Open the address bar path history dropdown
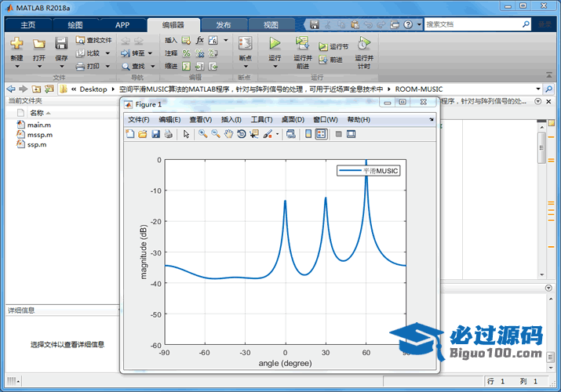This screenshot has height=392, width=561. point(538,89)
